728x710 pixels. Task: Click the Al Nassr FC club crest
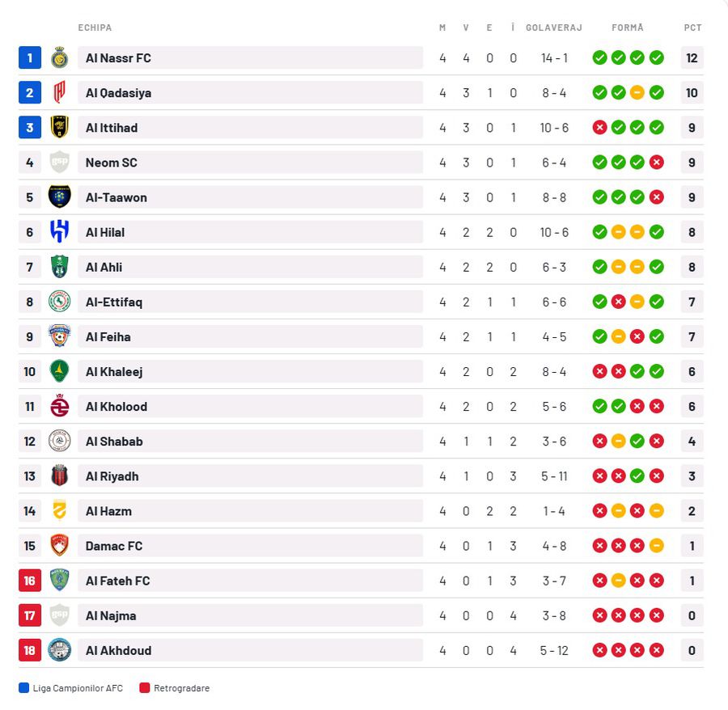pos(59,57)
